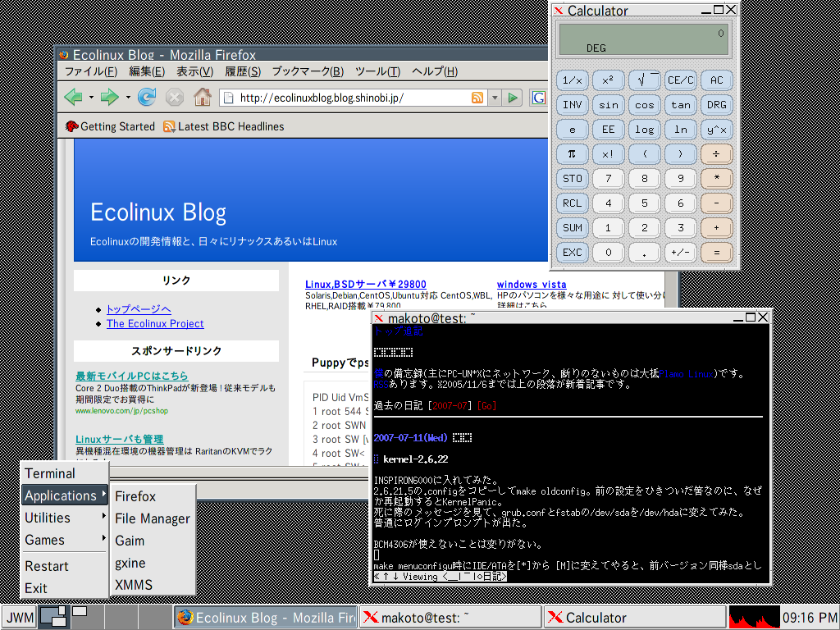Click the calculator STO memory key
This screenshot has width=840, height=630.
(x=572, y=178)
